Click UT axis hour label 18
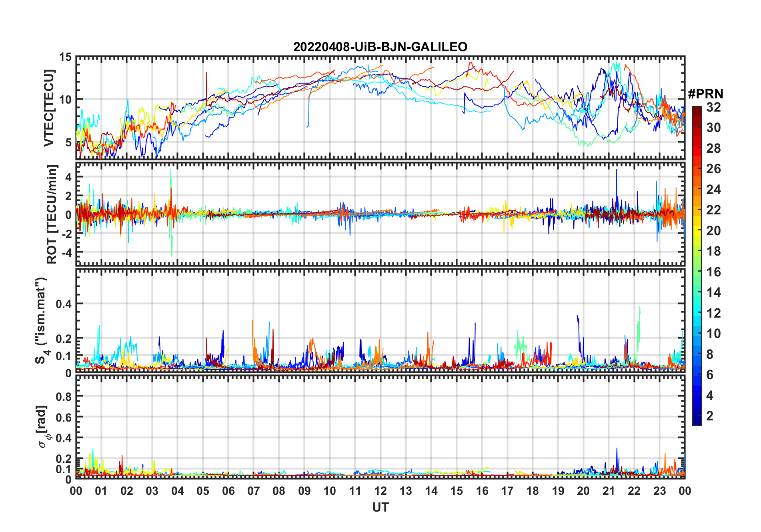This screenshot has height=532, width=761. 533,491
